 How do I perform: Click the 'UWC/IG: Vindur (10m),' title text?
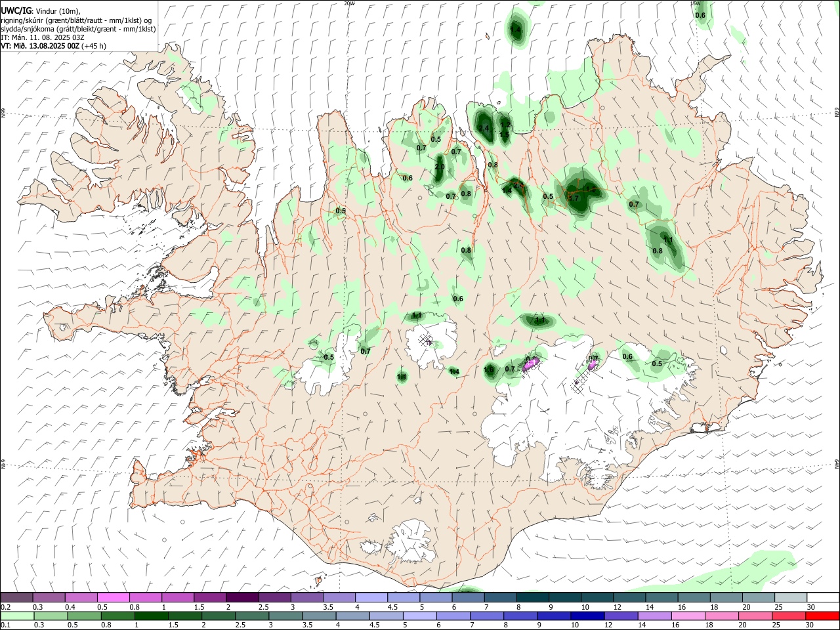pyautogui.click(x=39, y=10)
